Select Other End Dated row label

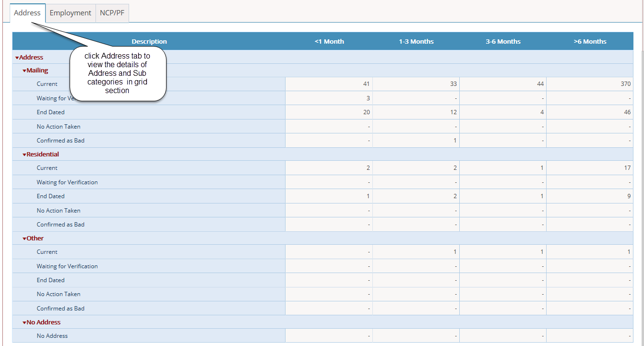pos(50,280)
